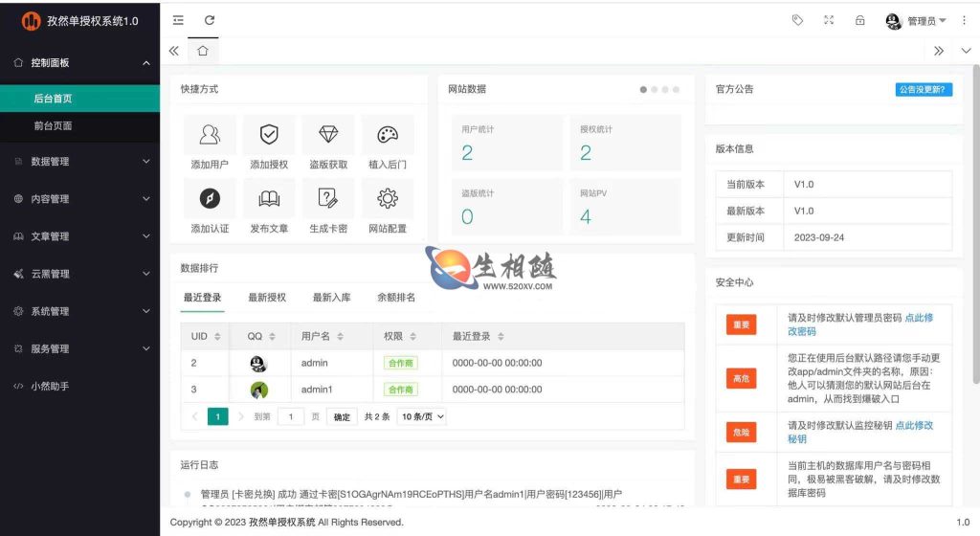Click the 添加用户 shortcut icon
The height and width of the screenshot is (536, 980).
pos(210,134)
